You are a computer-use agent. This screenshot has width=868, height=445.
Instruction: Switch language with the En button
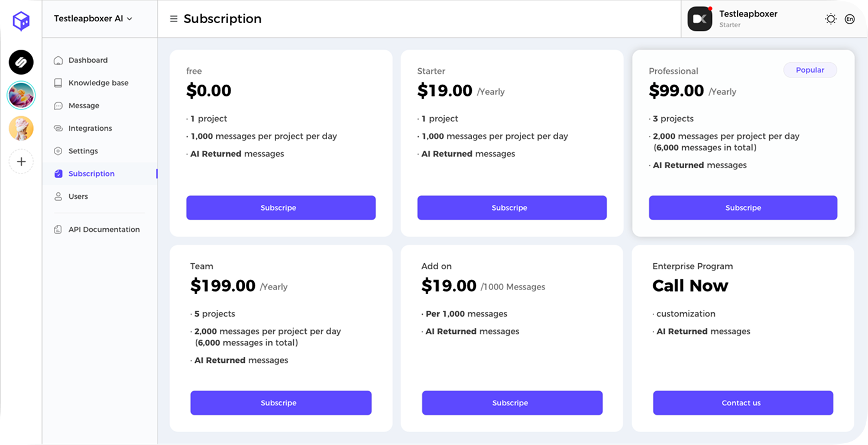850,19
